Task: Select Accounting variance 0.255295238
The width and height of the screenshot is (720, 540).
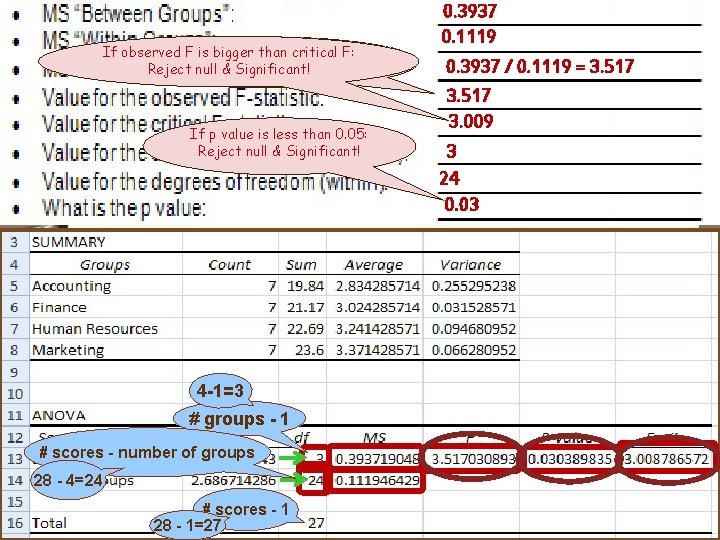Action: (x=471, y=286)
